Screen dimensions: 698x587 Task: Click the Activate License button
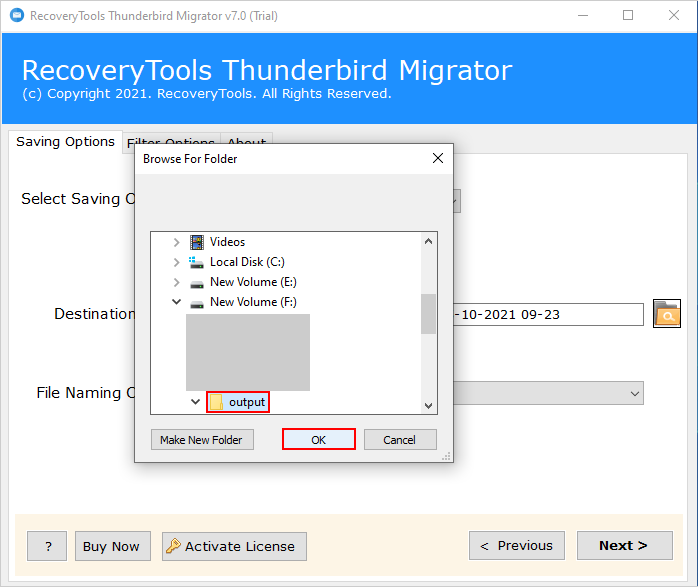point(234,546)
